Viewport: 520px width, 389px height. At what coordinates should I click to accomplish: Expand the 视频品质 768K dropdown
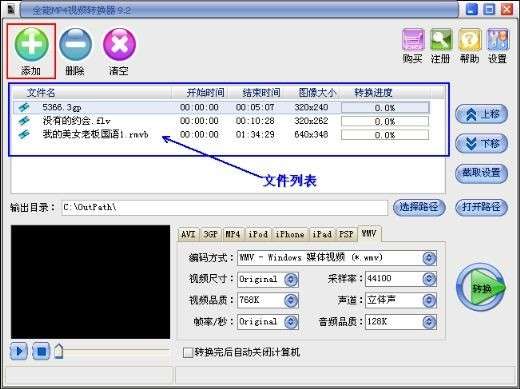pyautogui.click(x=291, y=300)
